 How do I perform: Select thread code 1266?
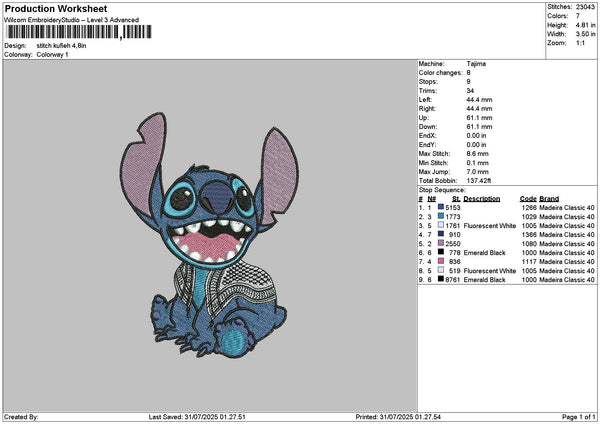(529, 208)
